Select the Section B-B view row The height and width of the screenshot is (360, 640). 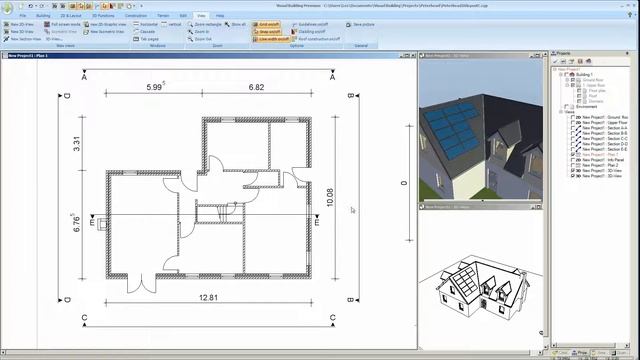click(x=600, y=133)
